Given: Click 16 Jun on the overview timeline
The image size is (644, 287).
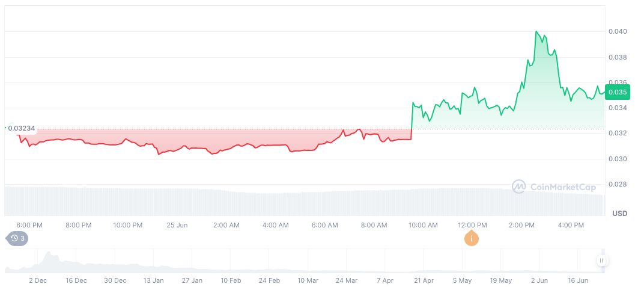Looking at the screenshot, I should (x=578, y=280).
